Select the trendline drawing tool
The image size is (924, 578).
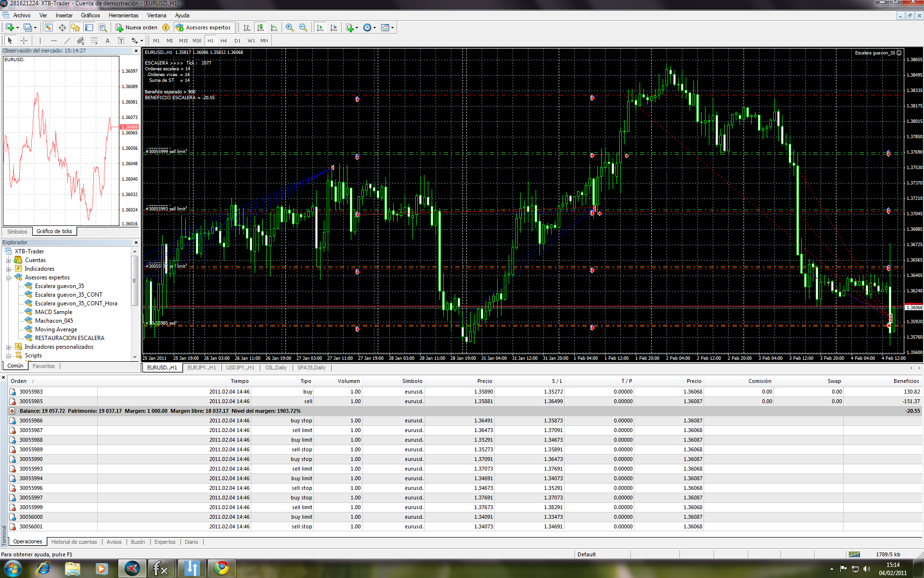67,41
